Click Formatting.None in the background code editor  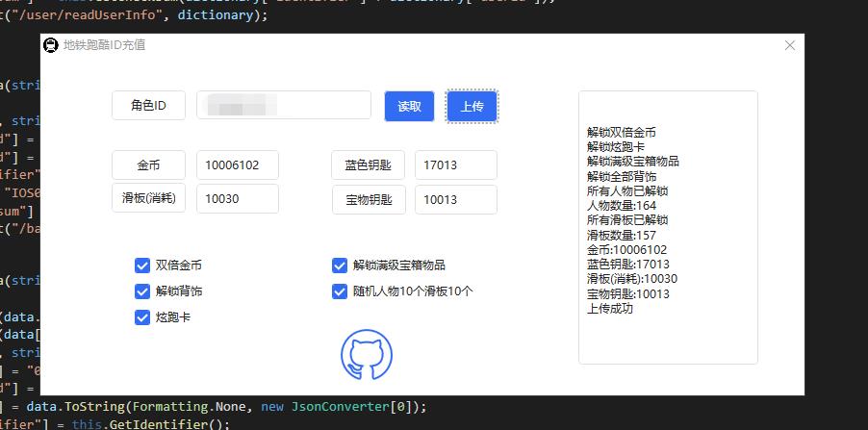click(x=190, y=407)
